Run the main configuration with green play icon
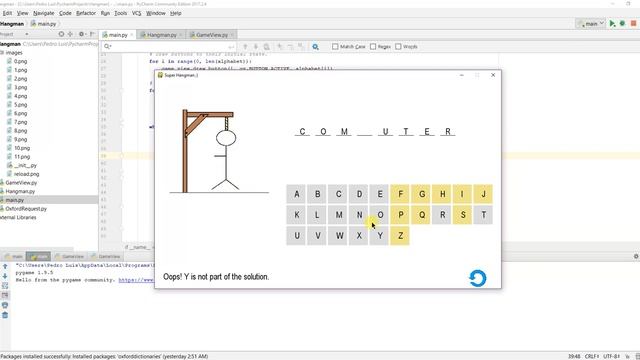This screenshot has width=640, height=360. (612, 24)
